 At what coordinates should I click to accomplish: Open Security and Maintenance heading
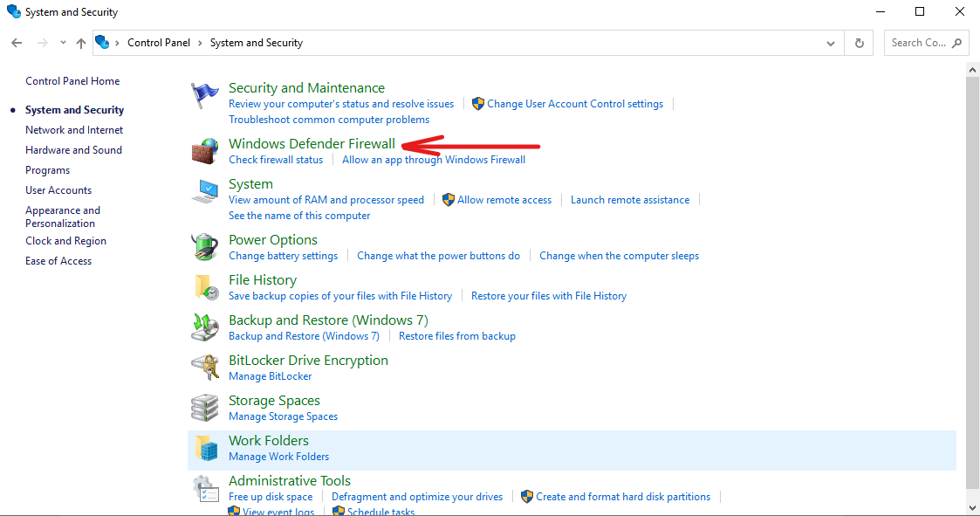click(306, 87)
